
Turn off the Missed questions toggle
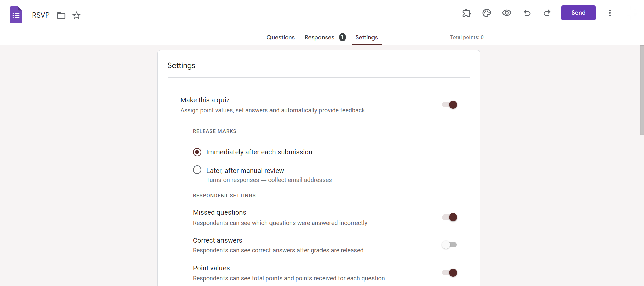coord(450,217)
